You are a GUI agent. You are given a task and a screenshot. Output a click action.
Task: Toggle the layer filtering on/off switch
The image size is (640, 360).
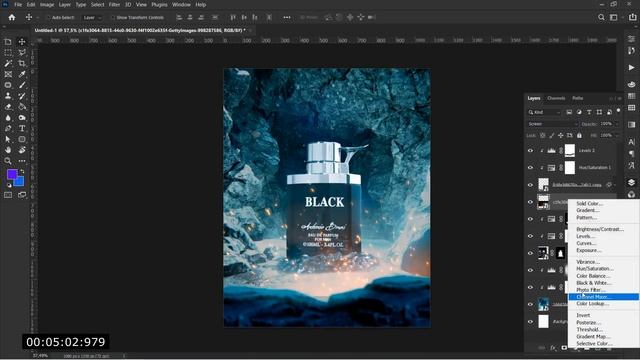click(x=619, y=111)
